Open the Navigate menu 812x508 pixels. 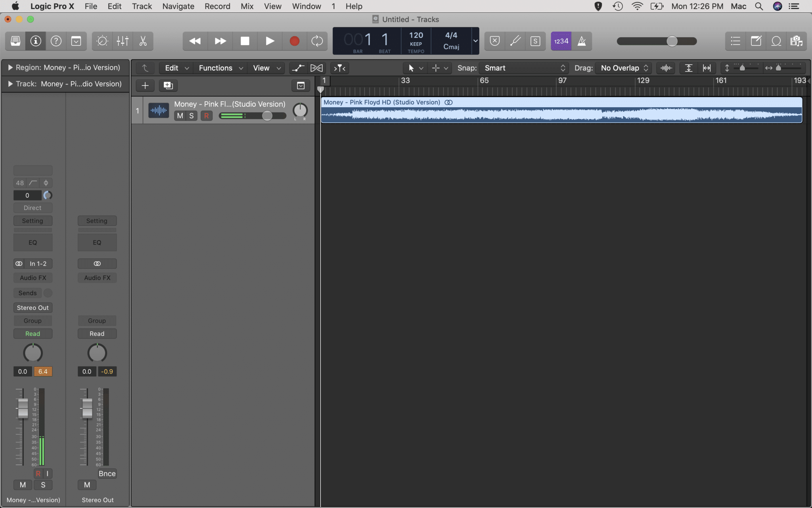(178, 6)
